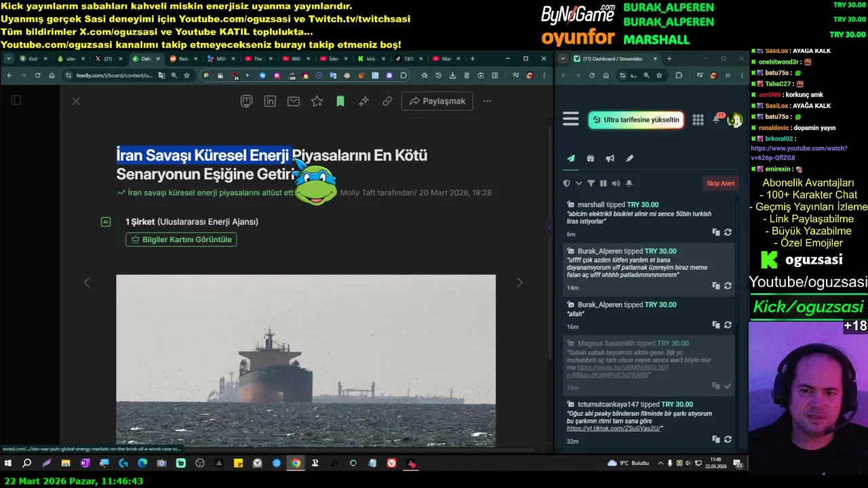Expand the chevron next to the shield icon
Screen dimensions: 868x488
[578, 183]
